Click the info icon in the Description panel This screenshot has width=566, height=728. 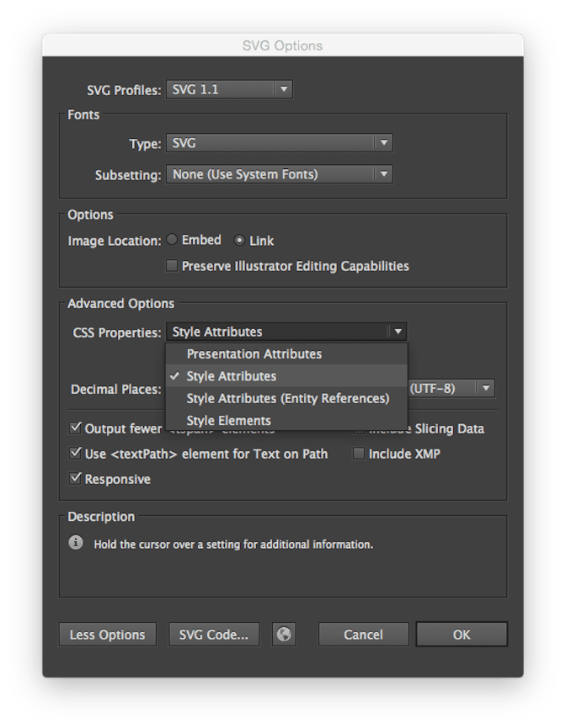coord(76,544)
